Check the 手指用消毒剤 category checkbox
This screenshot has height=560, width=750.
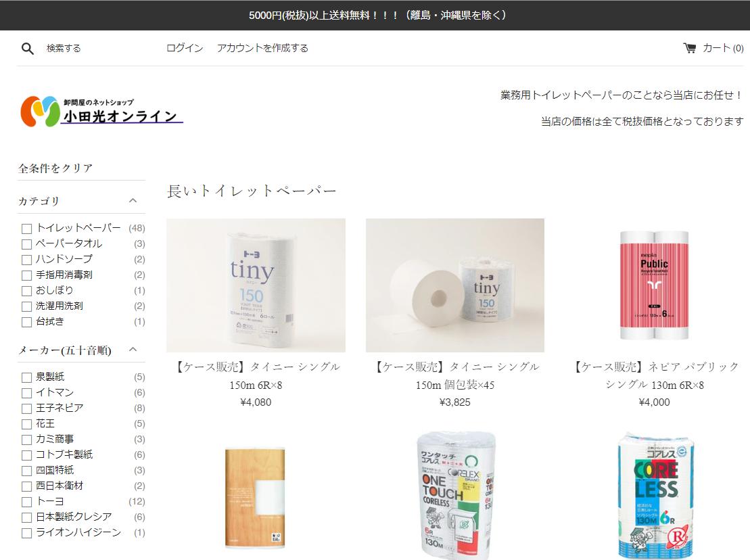[27, 275]
